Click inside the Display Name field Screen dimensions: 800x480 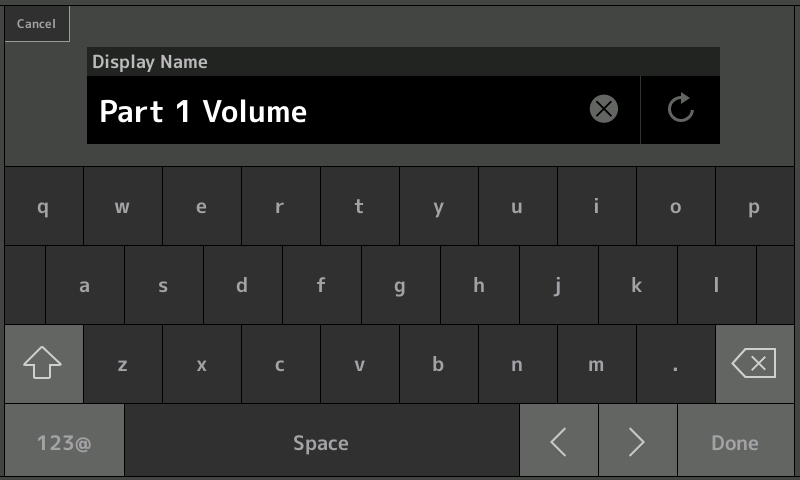pos(330,110)
